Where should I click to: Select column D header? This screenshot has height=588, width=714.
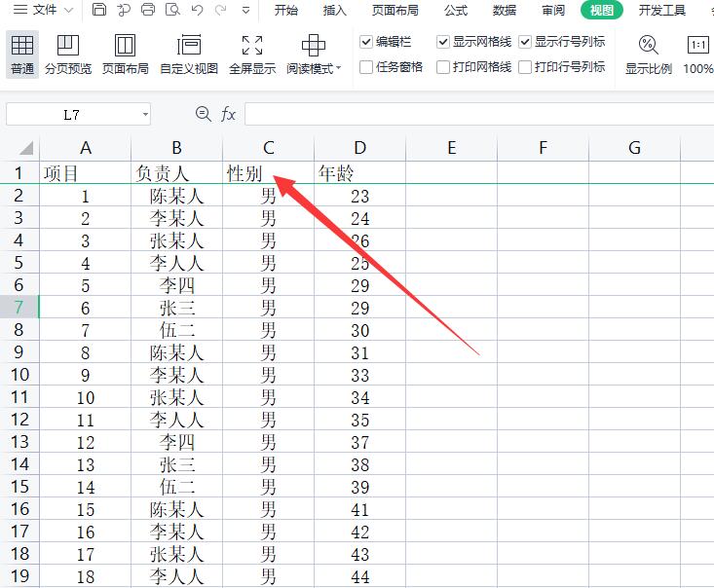359,148
